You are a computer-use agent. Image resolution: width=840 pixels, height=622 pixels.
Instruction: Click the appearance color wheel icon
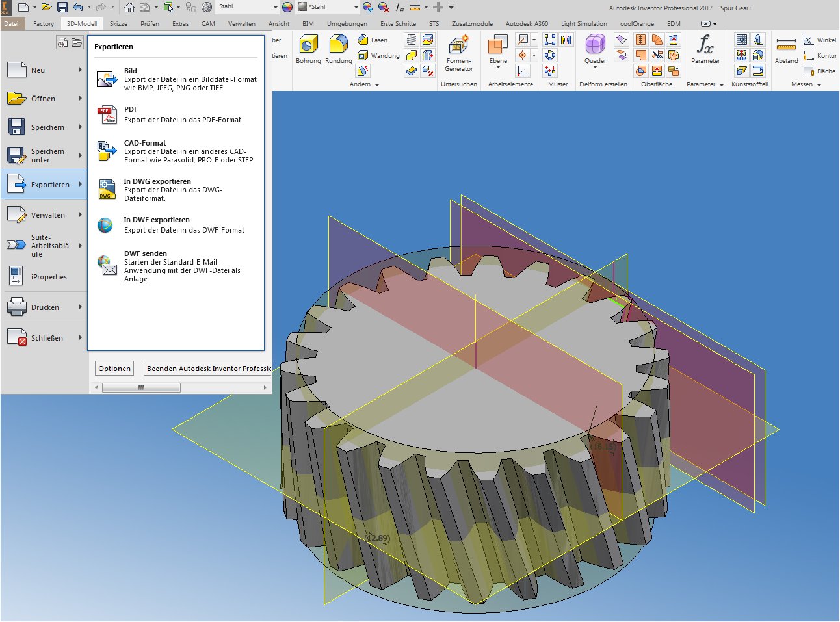point(287,7)
